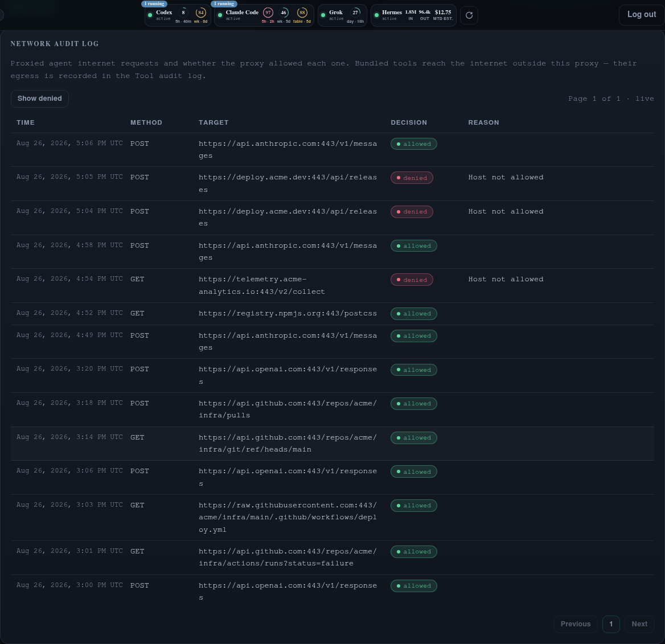The width and height of the screenshot is (665, 644).
Task: Click timestamp 'Aug 26, 2026, 3:00 PM UTC'
Action: pos(69,585)
